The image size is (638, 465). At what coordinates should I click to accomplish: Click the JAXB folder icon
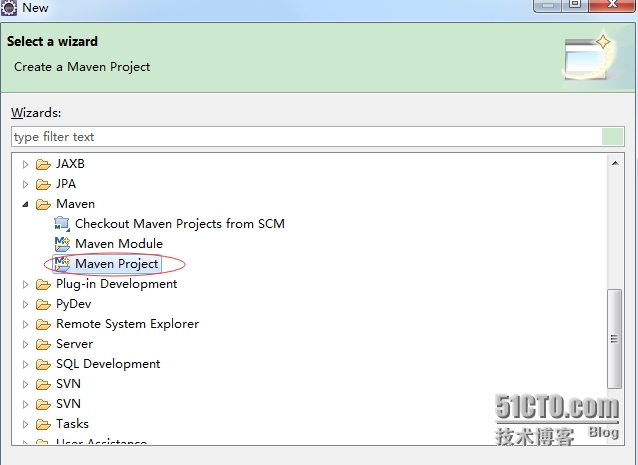[x=43, y=164]
